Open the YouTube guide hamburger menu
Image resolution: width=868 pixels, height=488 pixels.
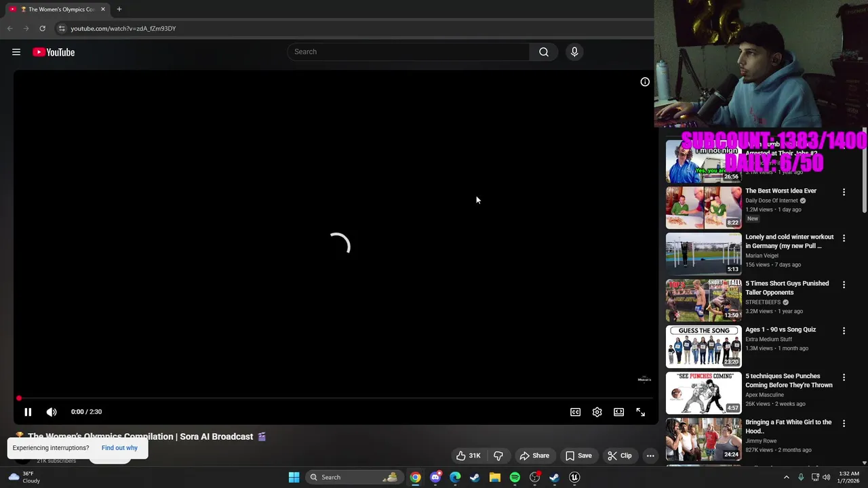click(x=16, y=52)
